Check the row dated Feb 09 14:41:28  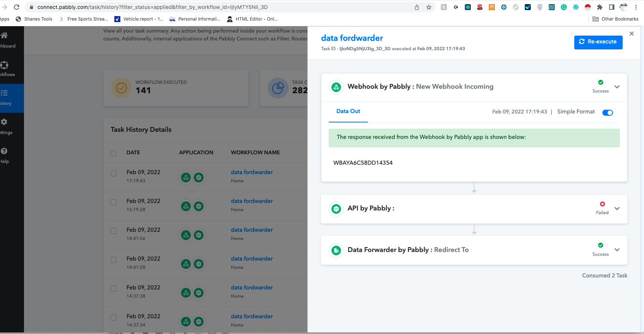(x=114, y=260)
